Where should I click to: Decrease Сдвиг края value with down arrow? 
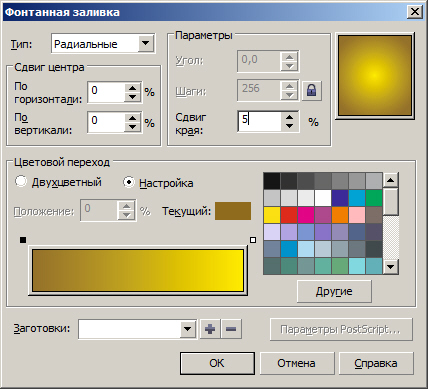(x=289, y=126)
